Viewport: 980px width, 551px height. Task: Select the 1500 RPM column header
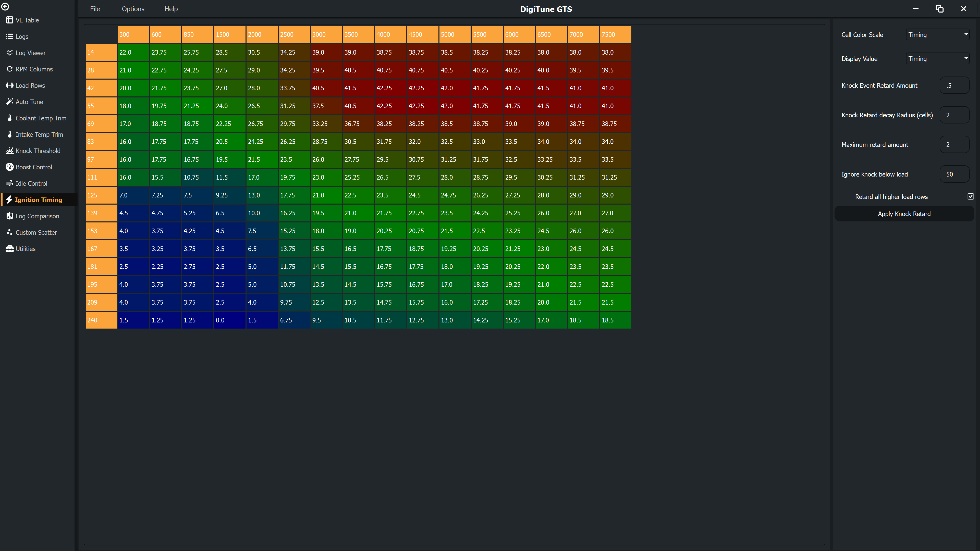[x=230, y=34]
